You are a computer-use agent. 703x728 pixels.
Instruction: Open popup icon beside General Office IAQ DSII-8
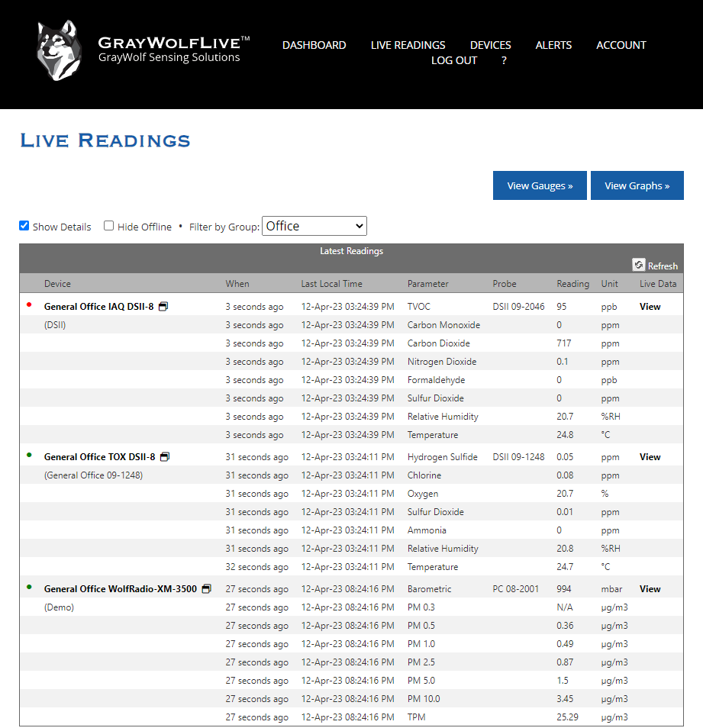(x=163, y=307)
